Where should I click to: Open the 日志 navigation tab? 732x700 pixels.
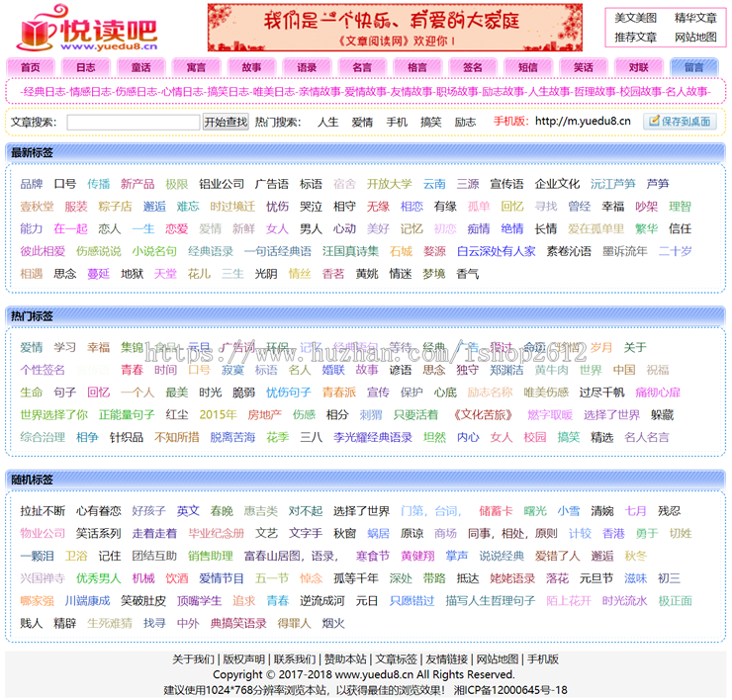86,67
